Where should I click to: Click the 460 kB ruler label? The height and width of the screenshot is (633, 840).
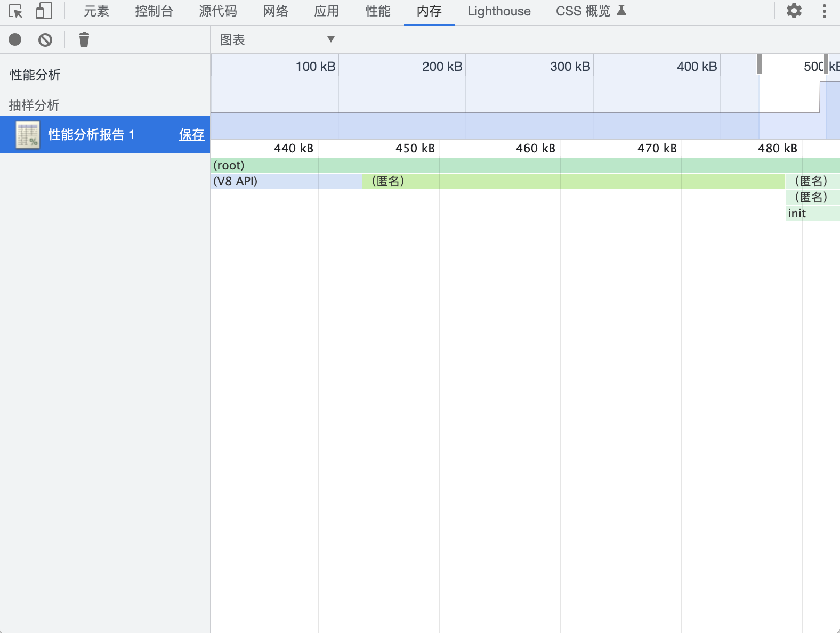tap(536, 148)
